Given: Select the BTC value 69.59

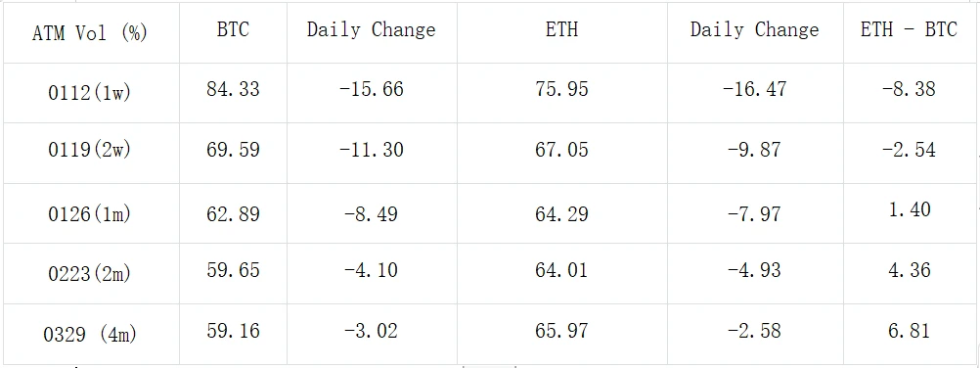Looking at the screenshot, I should click(x=233, y=150).
